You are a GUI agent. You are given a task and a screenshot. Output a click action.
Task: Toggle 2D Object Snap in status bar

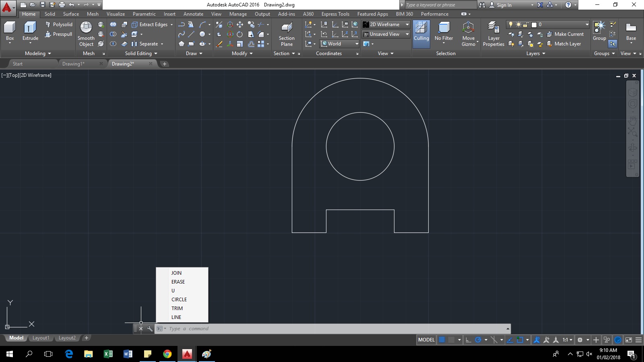[520, 340]
